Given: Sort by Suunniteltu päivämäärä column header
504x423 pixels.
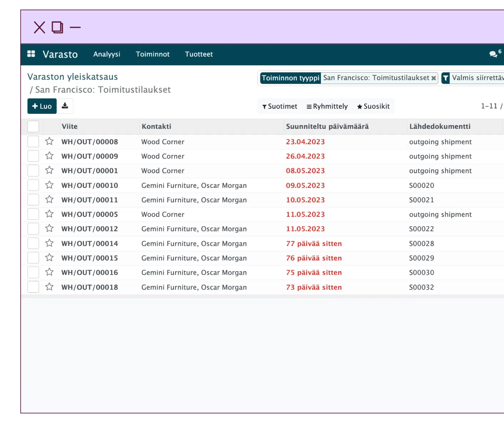Looking at the screenshot, I should pos(327,126).
